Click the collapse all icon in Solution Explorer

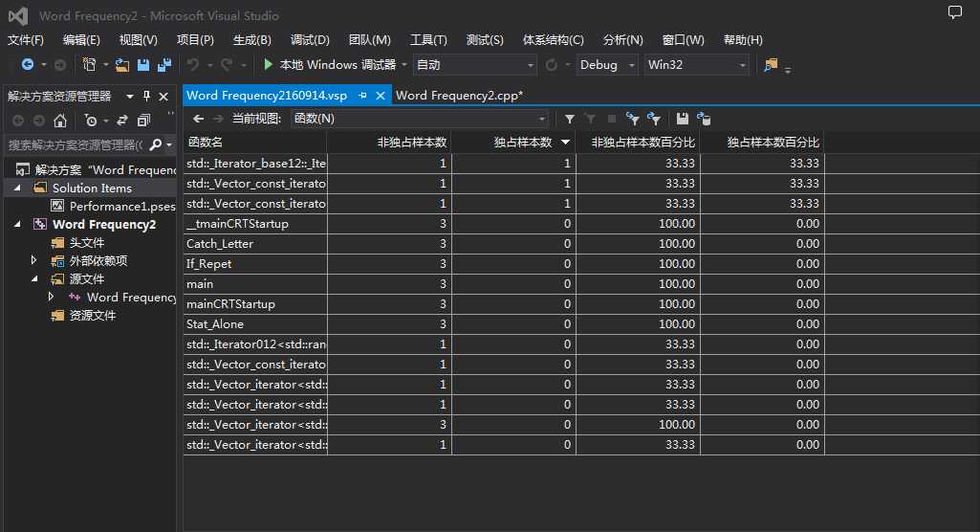point(143,120)
